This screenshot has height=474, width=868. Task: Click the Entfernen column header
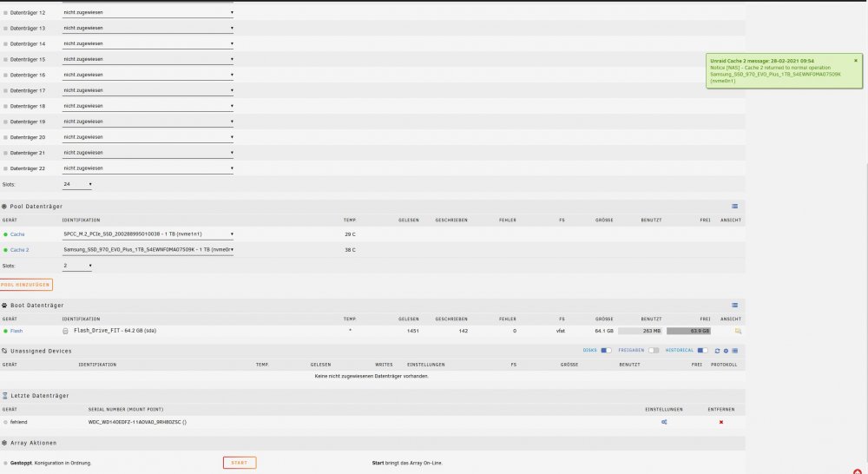[x=720, y=409]
